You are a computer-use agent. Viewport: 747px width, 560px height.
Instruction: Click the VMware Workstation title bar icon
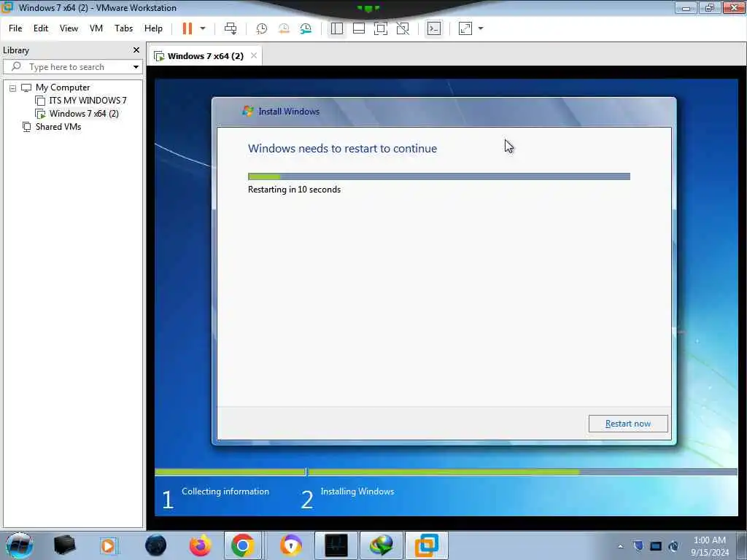(7, 7)
